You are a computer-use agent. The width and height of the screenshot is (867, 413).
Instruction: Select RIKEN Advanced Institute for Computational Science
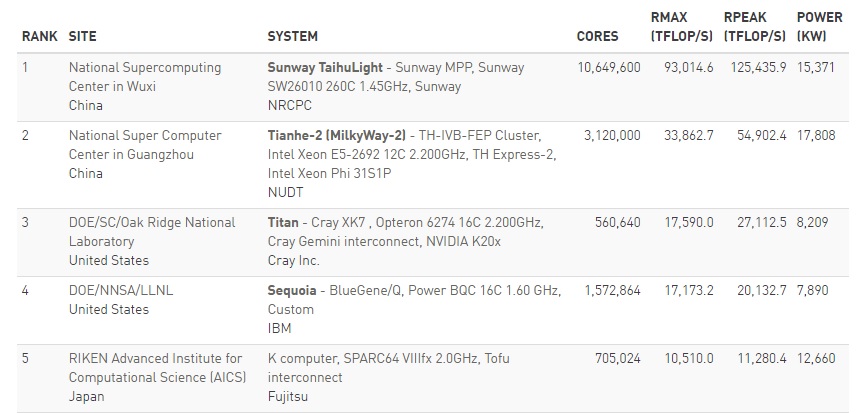coord(158,368)
